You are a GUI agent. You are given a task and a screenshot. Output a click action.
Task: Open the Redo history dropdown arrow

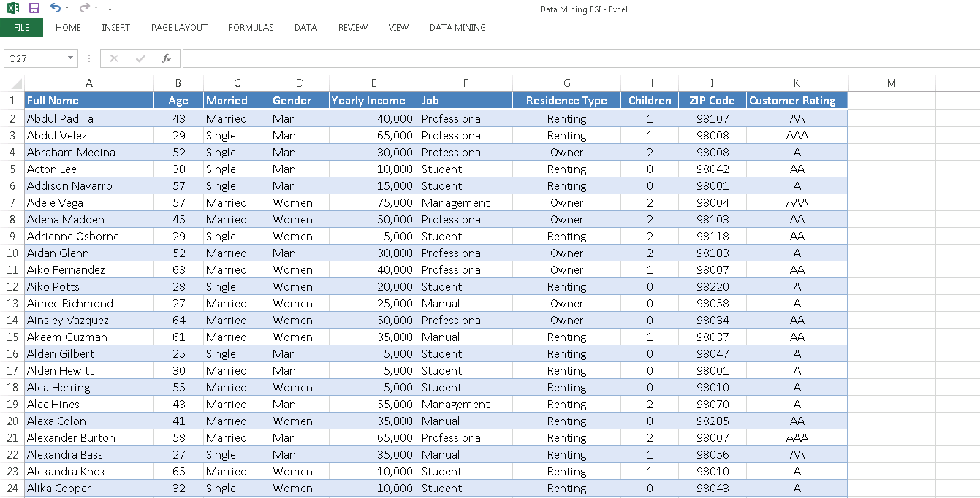click(x=96, y=9)
